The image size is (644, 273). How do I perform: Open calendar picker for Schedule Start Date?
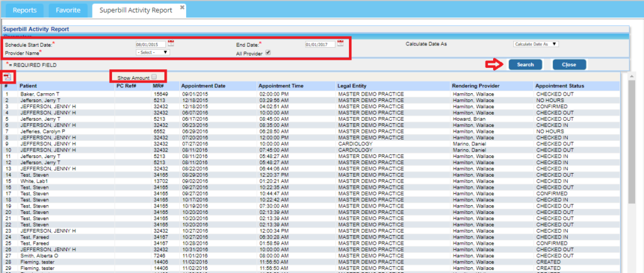[x=171, y=43]
